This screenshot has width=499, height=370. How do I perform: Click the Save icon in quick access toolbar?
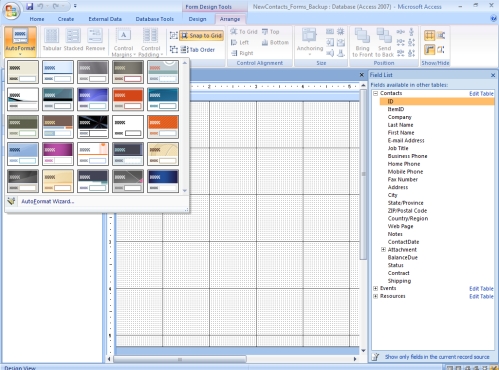pos(30,6)
